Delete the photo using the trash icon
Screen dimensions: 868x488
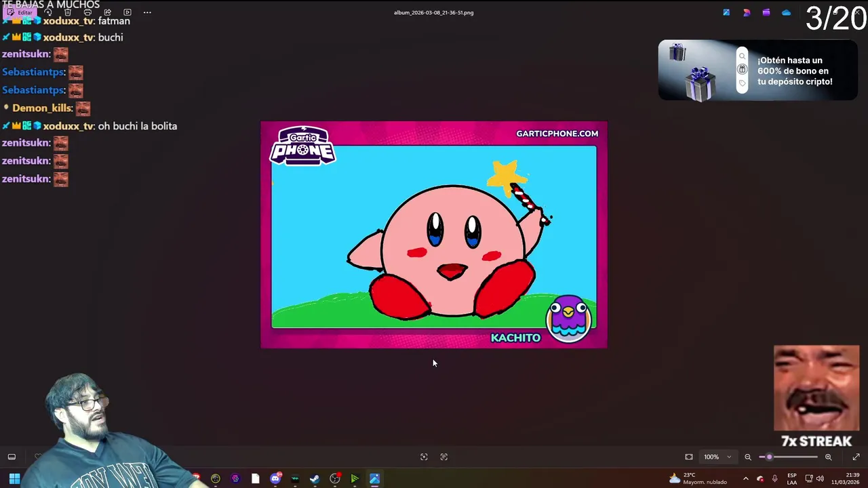pyautogui.click(x=68, y=12)
